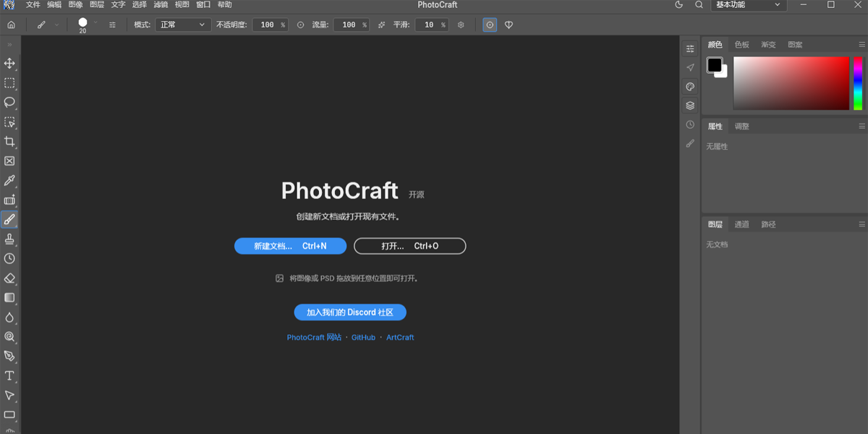Toggle dark mode moon icon
The height and width of the screenshot is (434, 868).
coord(678,4)
